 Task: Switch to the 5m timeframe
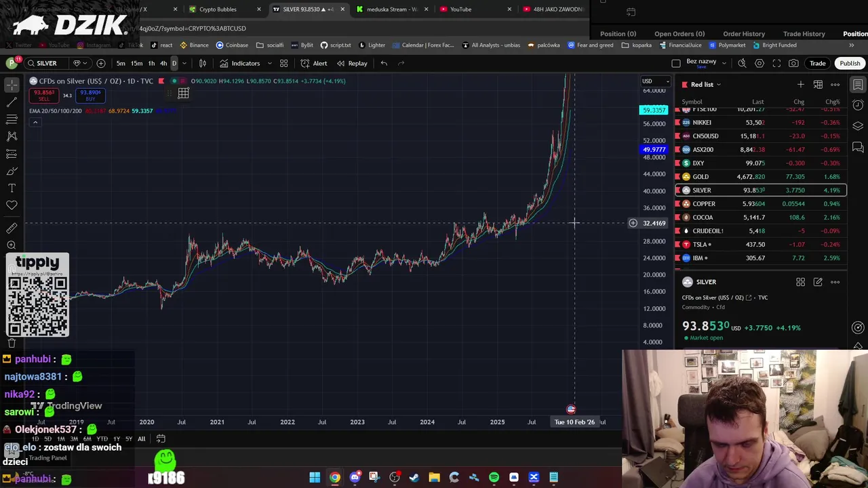coord(120,63)
